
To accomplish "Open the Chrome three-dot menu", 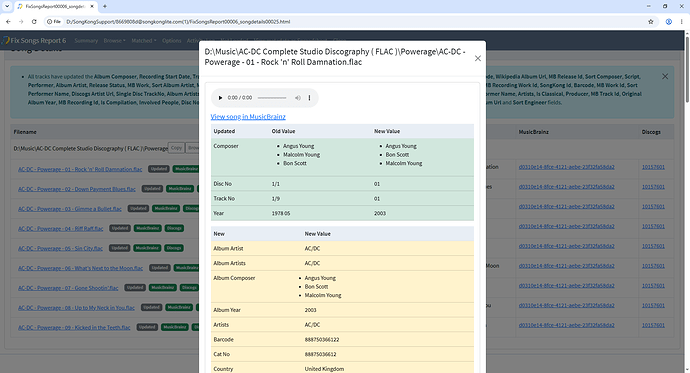I will [682, 22].
